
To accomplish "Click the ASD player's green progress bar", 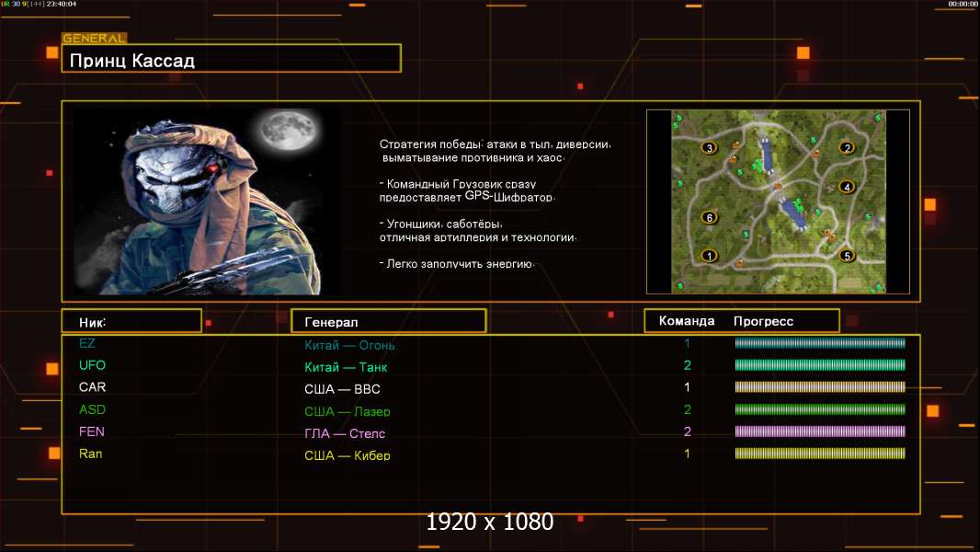I will pyautogui.click(x=820, y=409).
